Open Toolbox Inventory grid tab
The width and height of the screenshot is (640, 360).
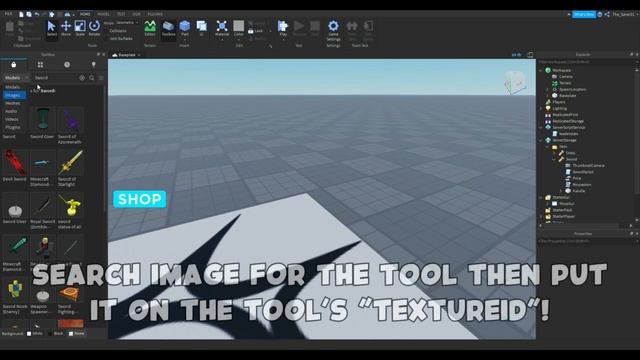click(40, 64)
